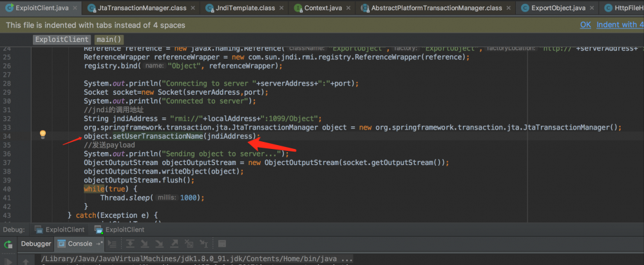Switch to the ExploitClient.java editor tab

(x=40, y=8)
